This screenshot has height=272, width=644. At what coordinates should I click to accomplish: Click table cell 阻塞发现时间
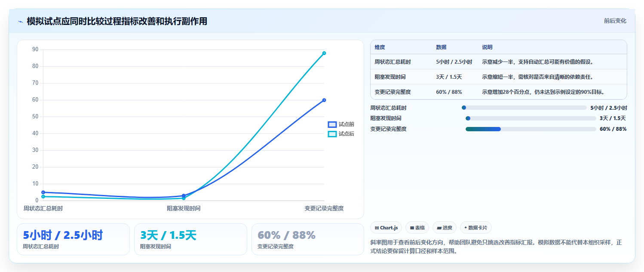[390, 77]
